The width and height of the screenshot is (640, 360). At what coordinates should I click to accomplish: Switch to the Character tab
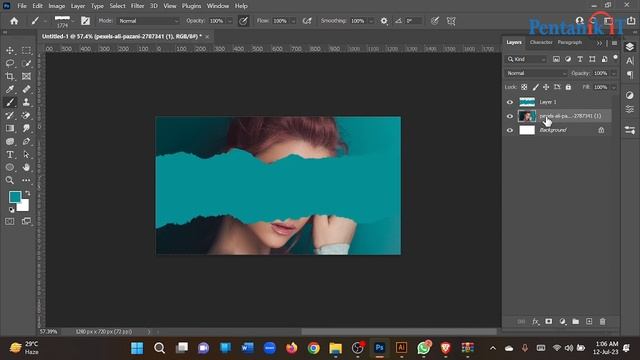(x=541, y=42)
